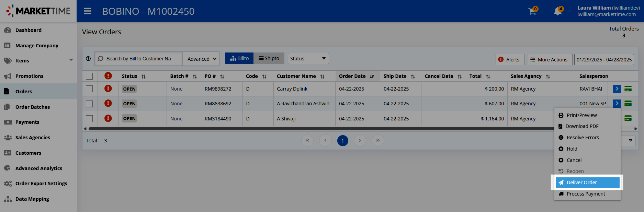Toggle the select-all orders checkbox
Viewport: 644px width, 212px height.
89,76
